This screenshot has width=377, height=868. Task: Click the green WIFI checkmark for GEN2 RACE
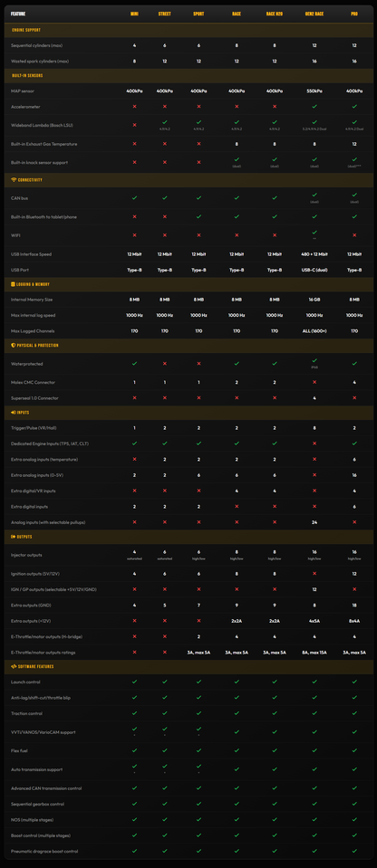[314, 233]
